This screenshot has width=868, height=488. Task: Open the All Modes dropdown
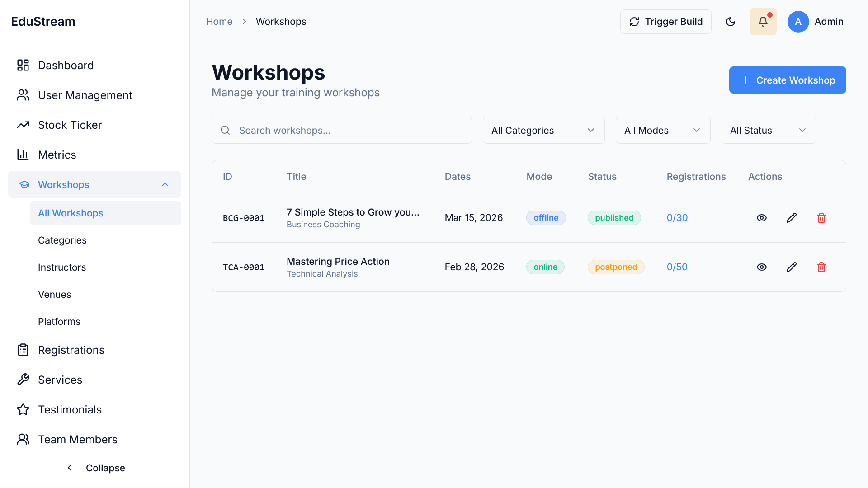point(663,130)
